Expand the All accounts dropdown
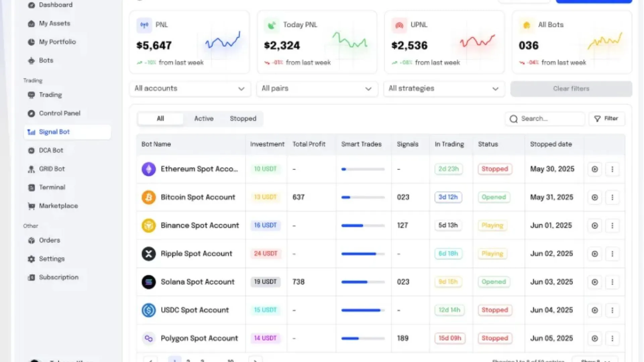Image resolution: width=644 pixels, height=362 pixels. [190, 88]
